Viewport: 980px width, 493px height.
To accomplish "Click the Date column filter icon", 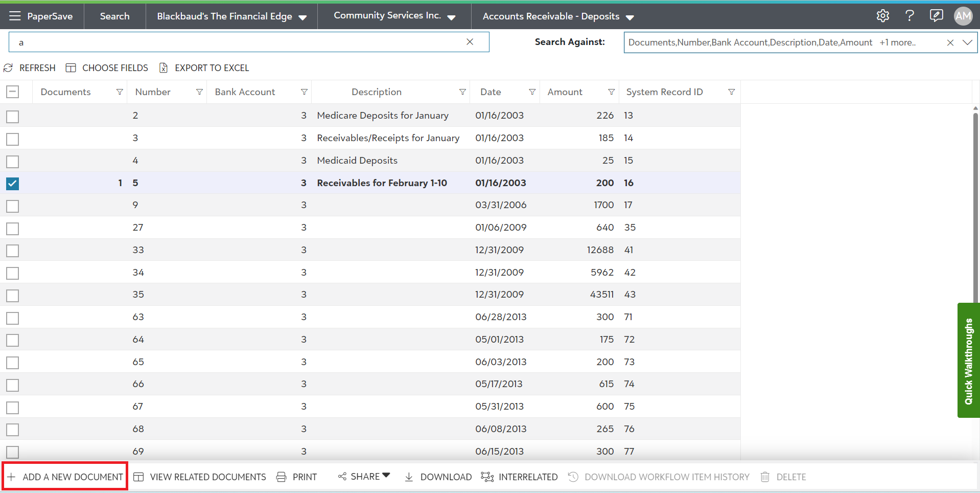I will tap(532, 92).
